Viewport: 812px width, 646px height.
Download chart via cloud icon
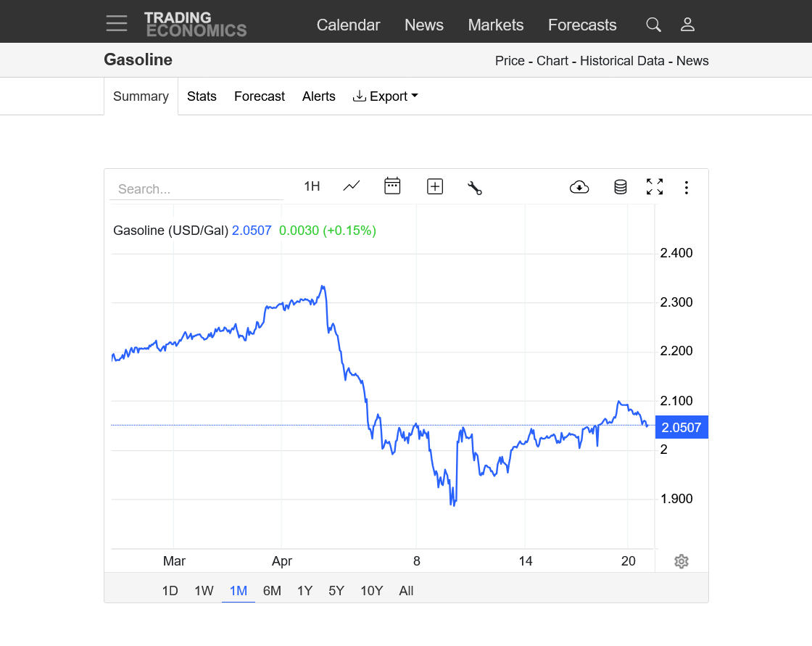(x=579, y=187)
